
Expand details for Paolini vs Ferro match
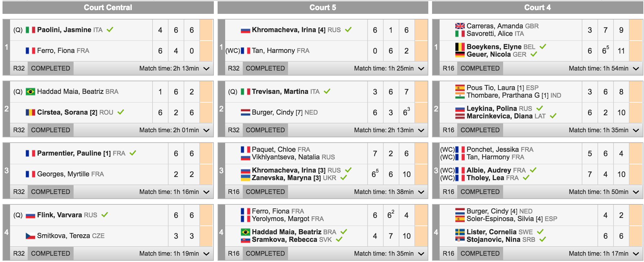(207, 69)
